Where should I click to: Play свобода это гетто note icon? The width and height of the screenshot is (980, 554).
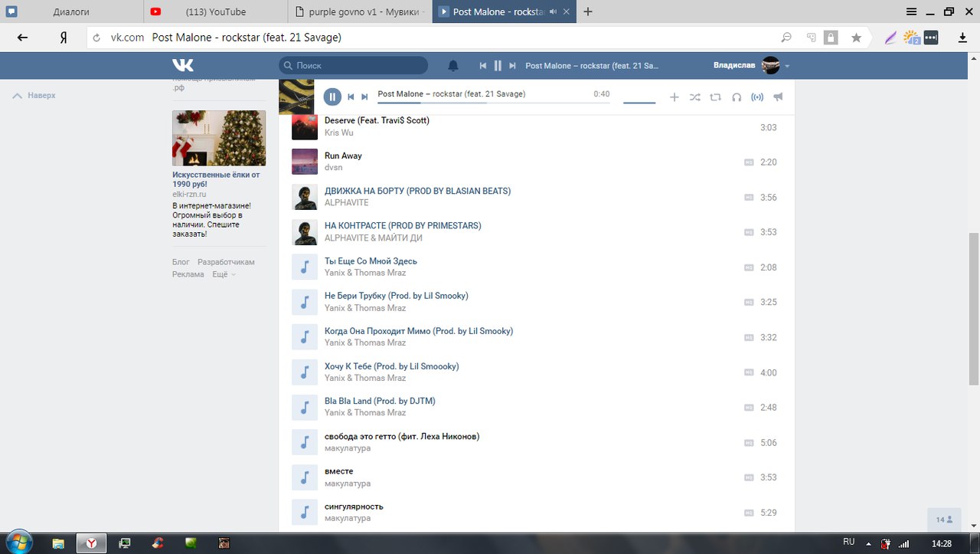305,442
